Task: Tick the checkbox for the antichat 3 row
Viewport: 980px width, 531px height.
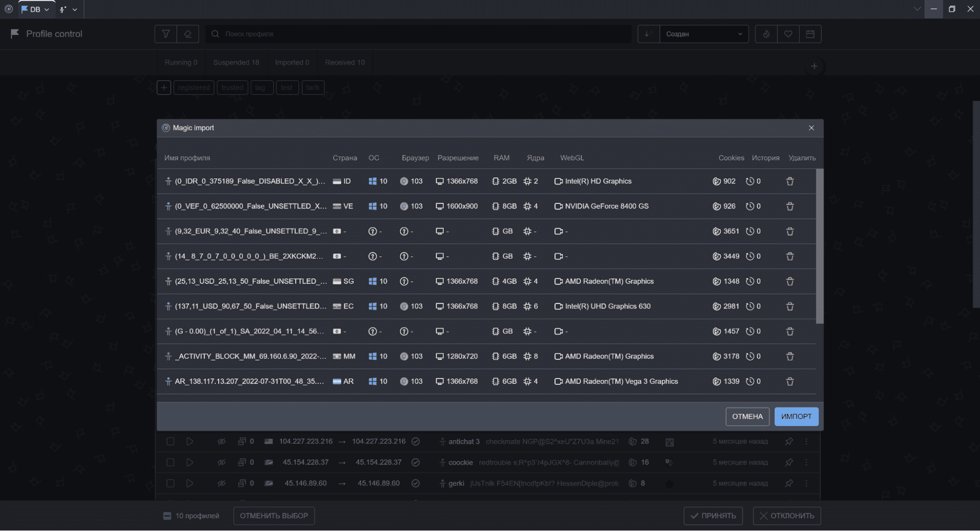Action: click(x=170, y=441)
